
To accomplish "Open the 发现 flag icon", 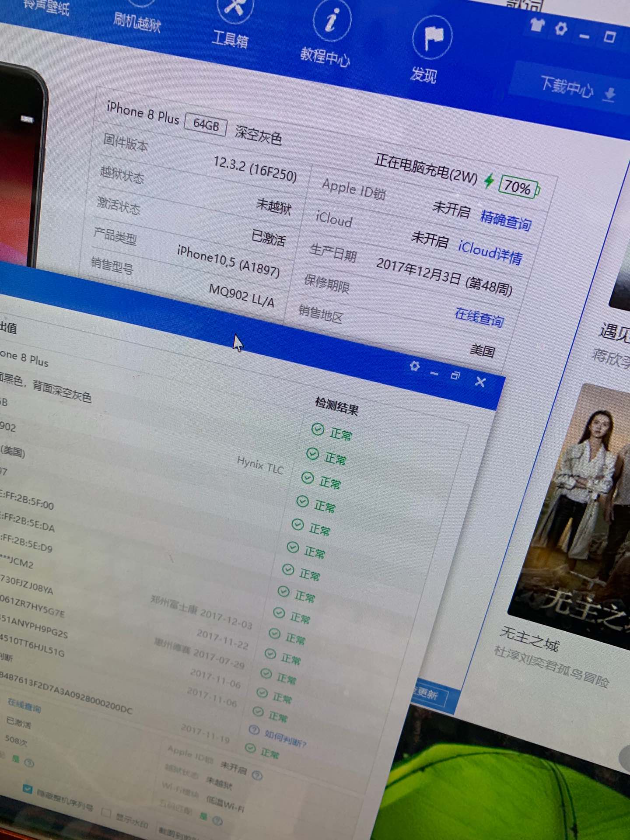I will click(432, 37).
